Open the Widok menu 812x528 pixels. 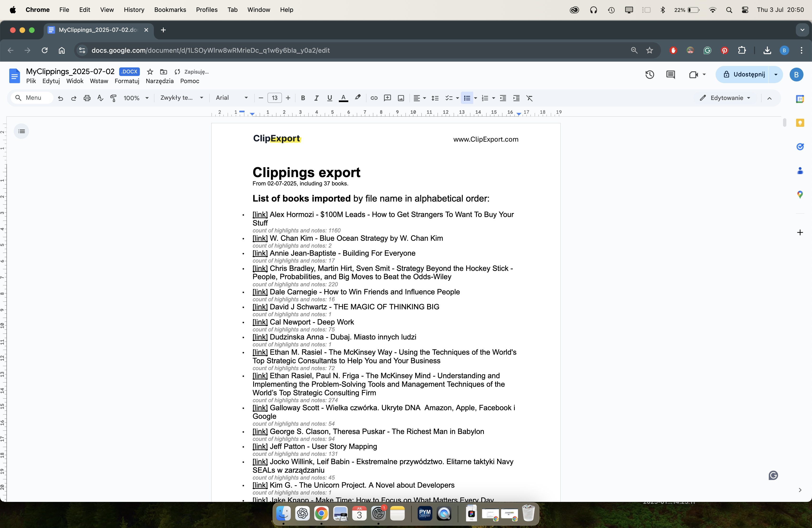click(75, 81)
